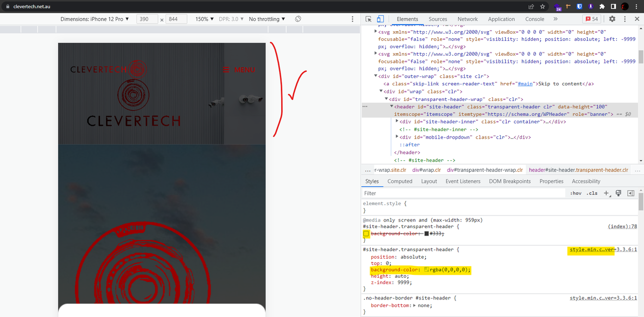
Task: Collapse the header#site-header element
Action: tap(392, 107)
